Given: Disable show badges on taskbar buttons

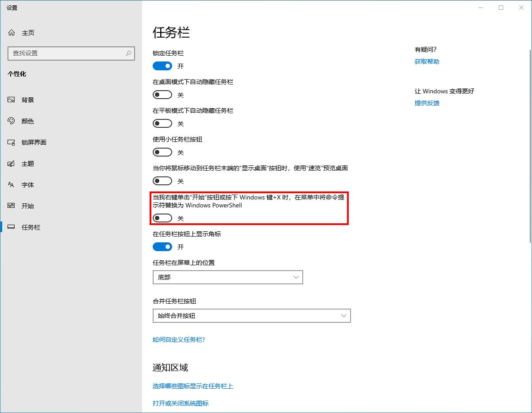Looking at the screenshot, I should (162, 247).
